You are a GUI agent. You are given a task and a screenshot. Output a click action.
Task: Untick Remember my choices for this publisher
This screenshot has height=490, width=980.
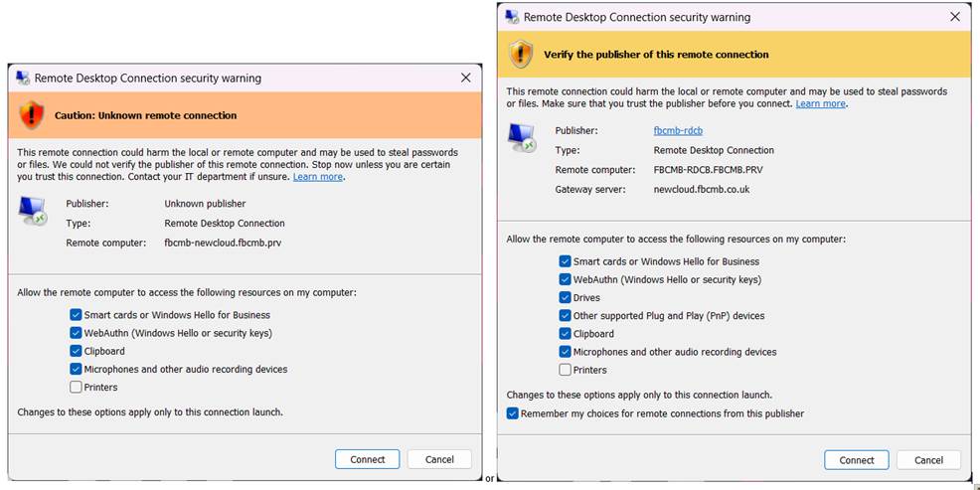[x=513, y=413]
